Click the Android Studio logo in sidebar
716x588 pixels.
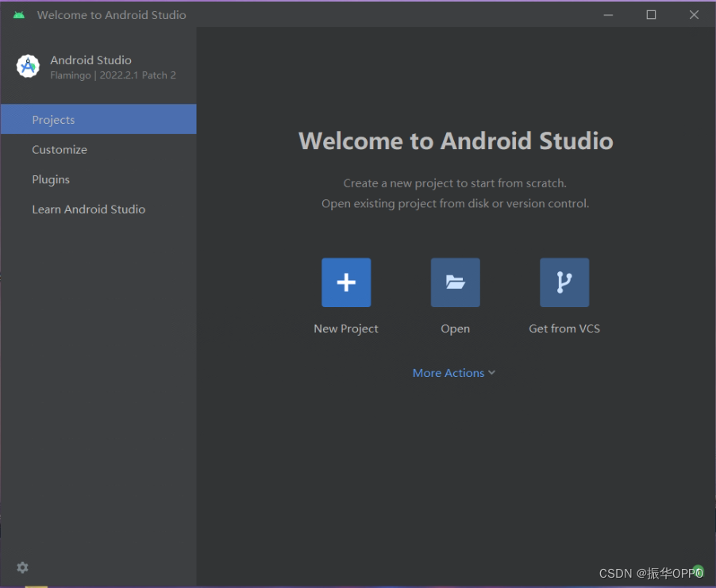[x=28, y=66]
